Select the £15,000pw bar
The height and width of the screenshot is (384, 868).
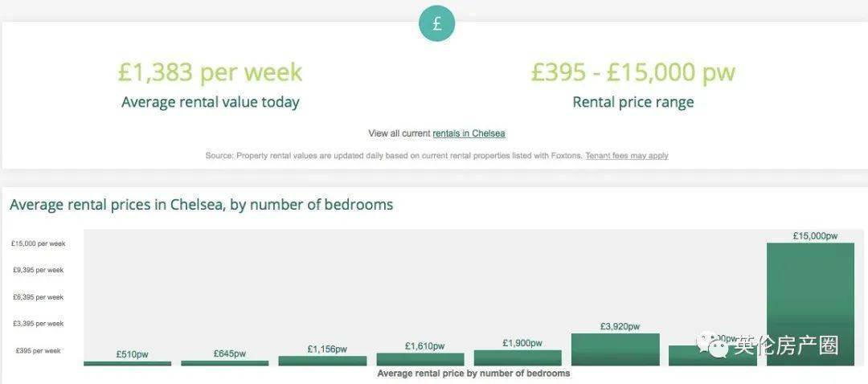click(810, 304)
